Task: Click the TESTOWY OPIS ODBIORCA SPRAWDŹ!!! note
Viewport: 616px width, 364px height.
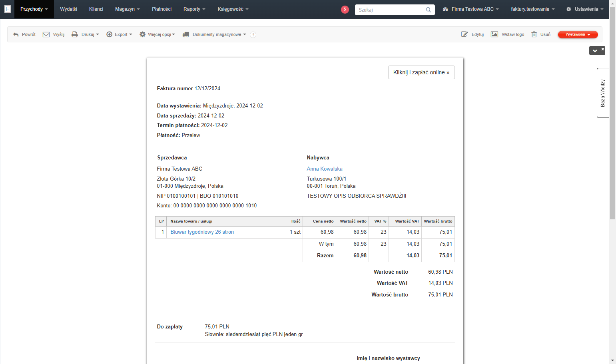Action: [x=357, y=196]
